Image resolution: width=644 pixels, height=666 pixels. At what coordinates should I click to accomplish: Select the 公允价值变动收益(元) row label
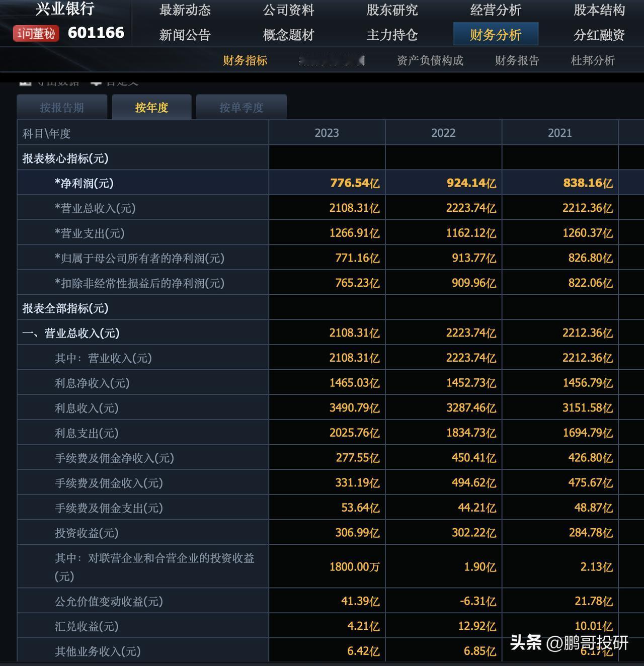pos(109,601)
